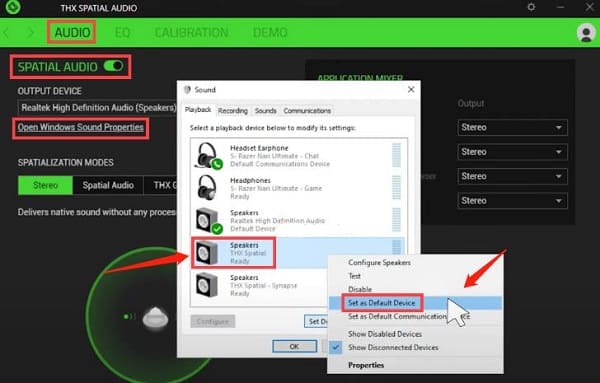Select the Spatial Audio mode button

point(108,185)
